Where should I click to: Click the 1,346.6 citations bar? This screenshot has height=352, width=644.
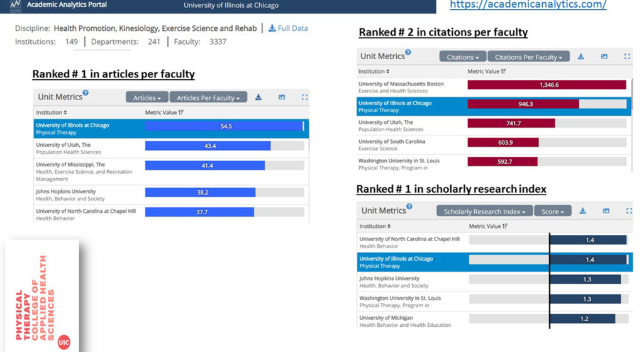click(547, 85)
